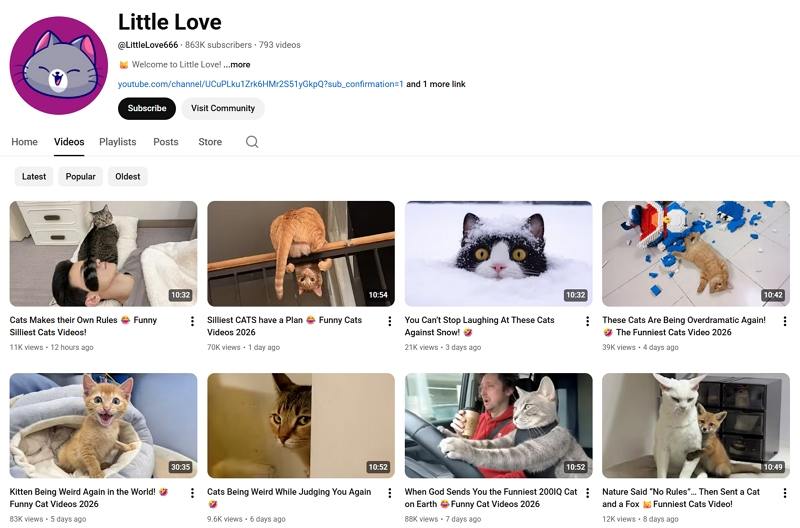Click the 10:42 duration badge
Viewport: 800px width, 528px height.
(x=773, y=295)
